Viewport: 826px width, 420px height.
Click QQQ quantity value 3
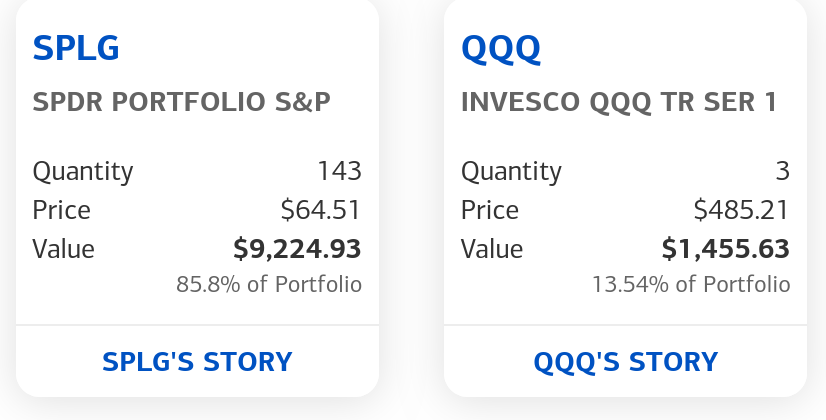(782, 171)
